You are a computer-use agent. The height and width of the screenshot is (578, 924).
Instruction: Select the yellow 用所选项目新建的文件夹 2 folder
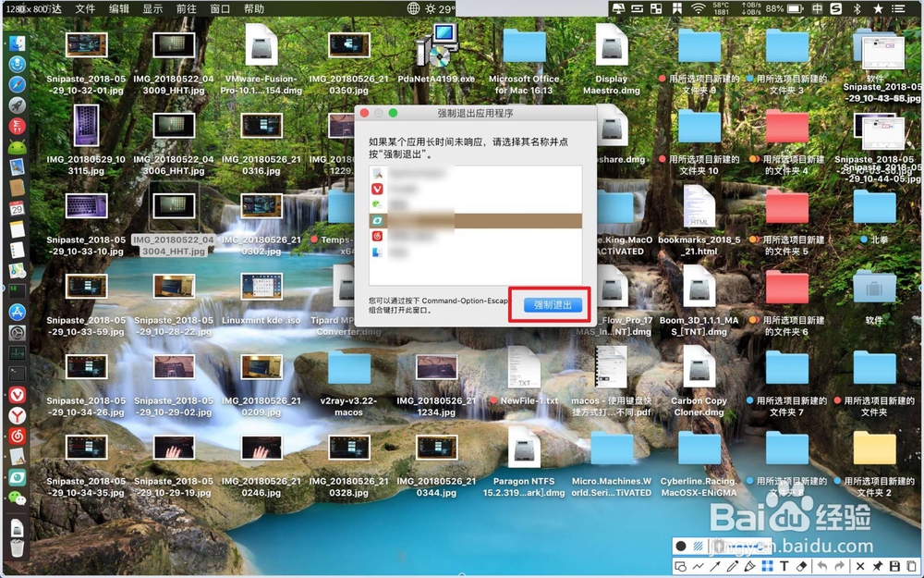click(874, 462)
